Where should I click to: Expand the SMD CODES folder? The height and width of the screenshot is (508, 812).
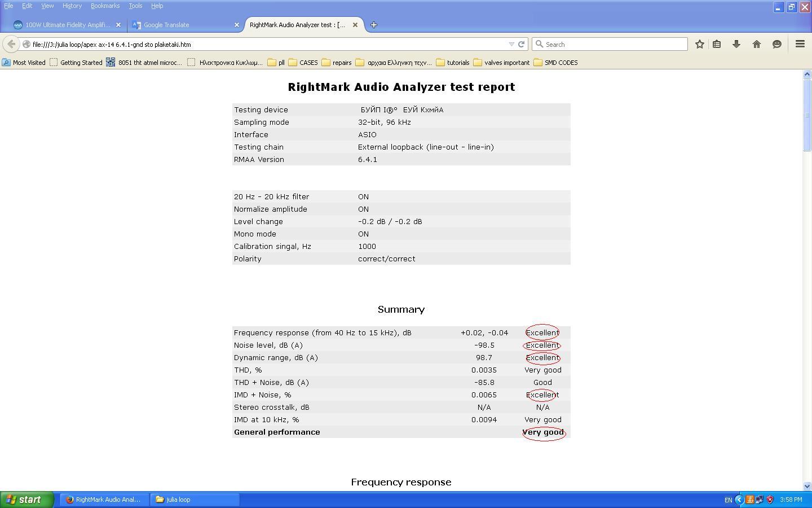point(555,63)
